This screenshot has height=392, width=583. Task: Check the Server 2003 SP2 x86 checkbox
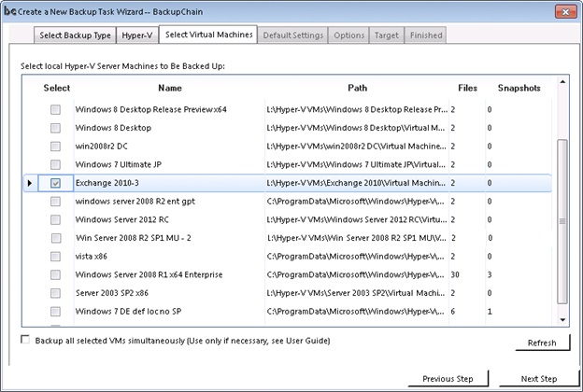pos(55,293)
